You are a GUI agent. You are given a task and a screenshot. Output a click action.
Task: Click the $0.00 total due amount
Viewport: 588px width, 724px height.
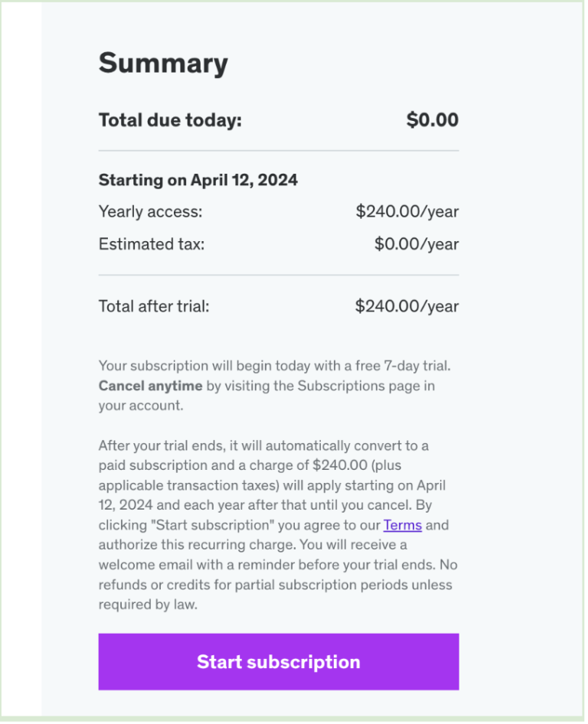432,120
